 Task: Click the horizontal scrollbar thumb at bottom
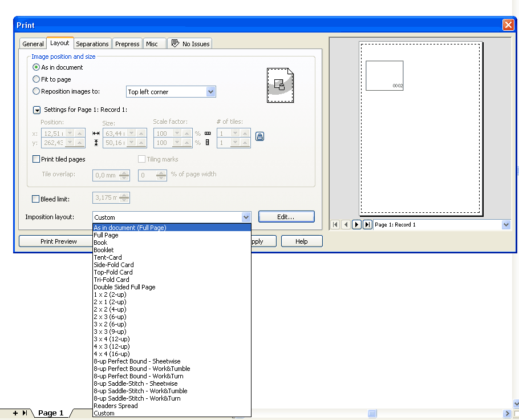click(x=372, y=413)
